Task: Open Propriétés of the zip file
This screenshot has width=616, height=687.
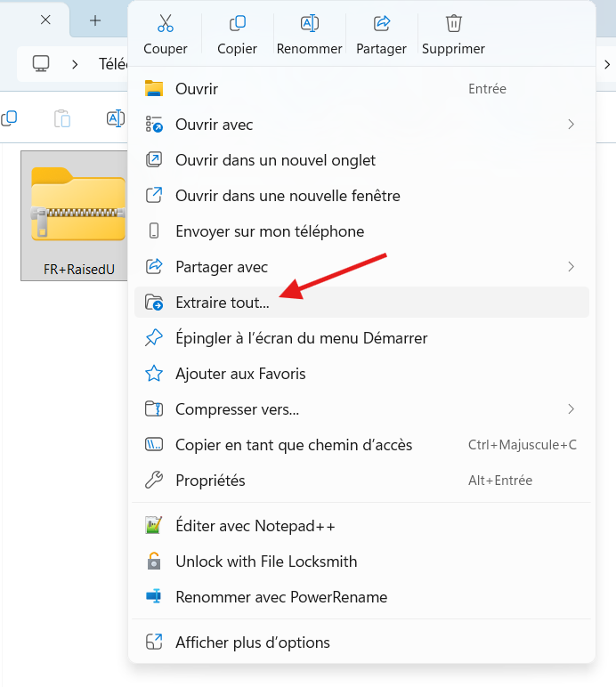Action: (x=210, y=481)
